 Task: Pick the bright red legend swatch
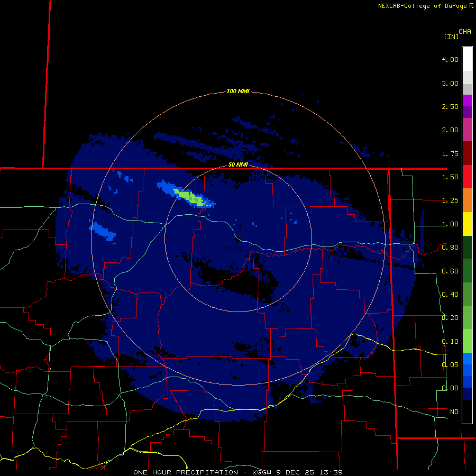point(467,177)
